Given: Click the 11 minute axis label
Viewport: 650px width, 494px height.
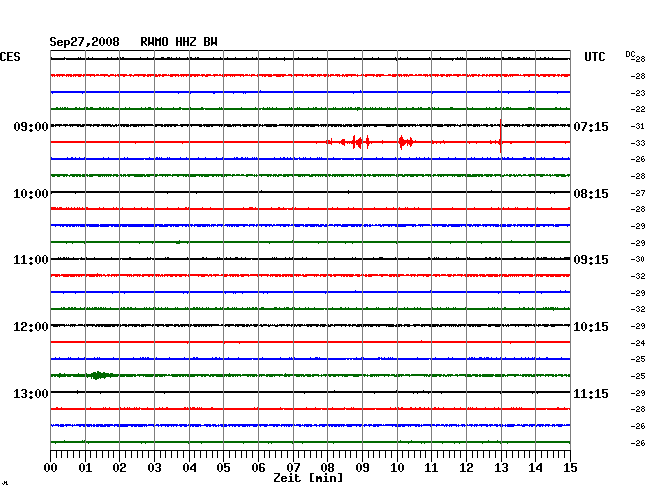Looking at the screenshot, I should tap(431, 468).
